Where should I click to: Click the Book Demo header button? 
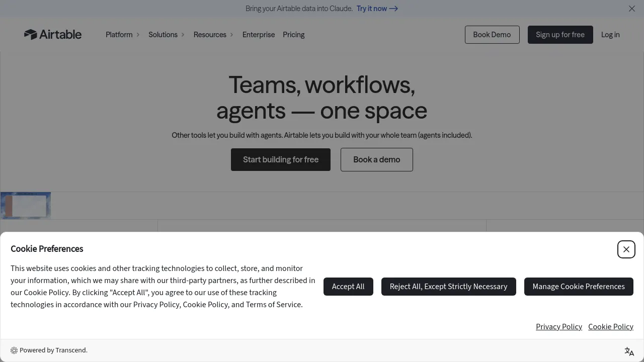pos(492,35)
